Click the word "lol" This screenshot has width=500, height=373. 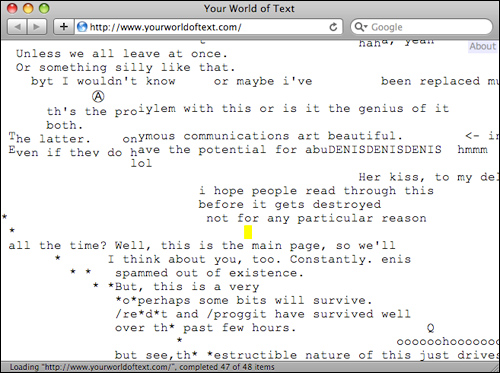tap(141, 163)
